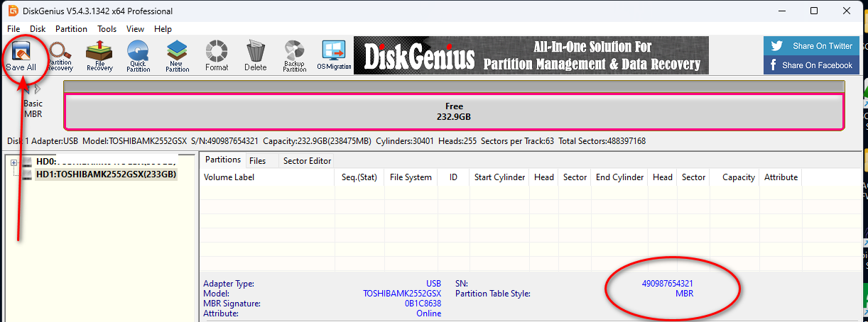
Task: Click the Delete trash can icon
Action: coord(255,55)
